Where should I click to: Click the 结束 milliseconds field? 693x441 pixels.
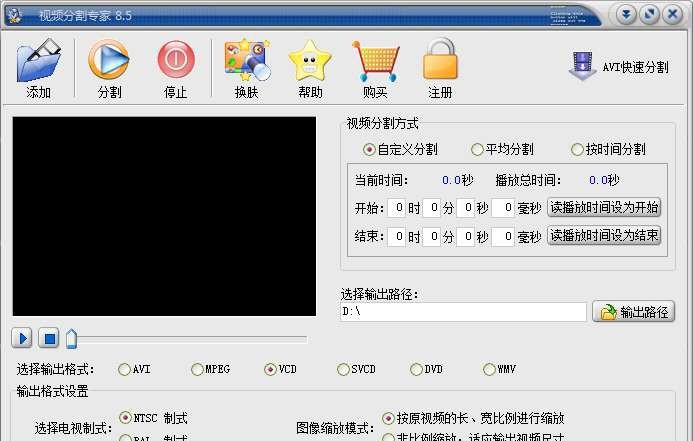503,237
